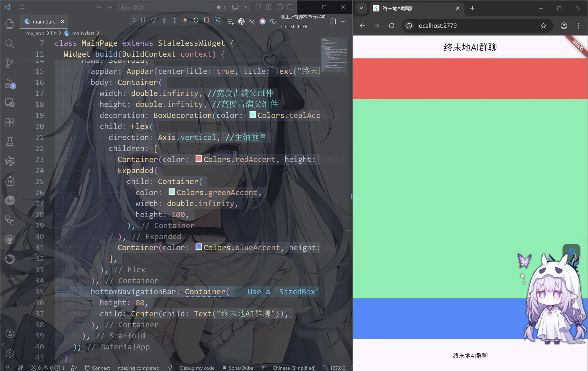
Task: Click Connect in the status bar
Action: pyautogui.click(x=97, y=368)
